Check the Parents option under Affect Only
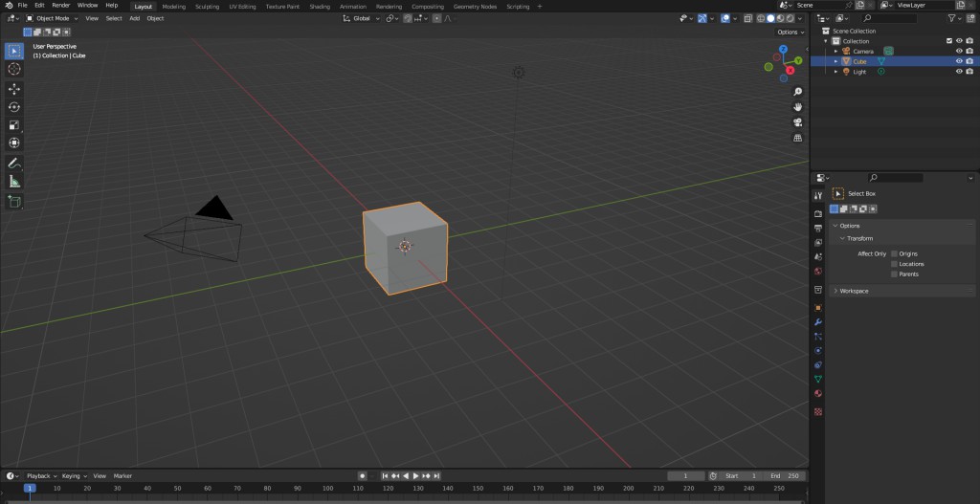 (894, 274)
